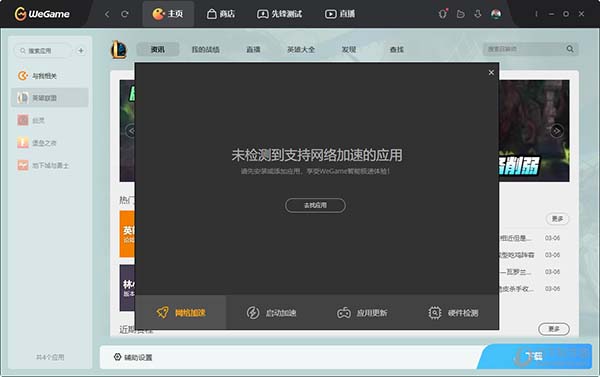The height and width of the screenshot is (377, 600).
Task: Close the network acceleration dialog
Action: point(491,73)
